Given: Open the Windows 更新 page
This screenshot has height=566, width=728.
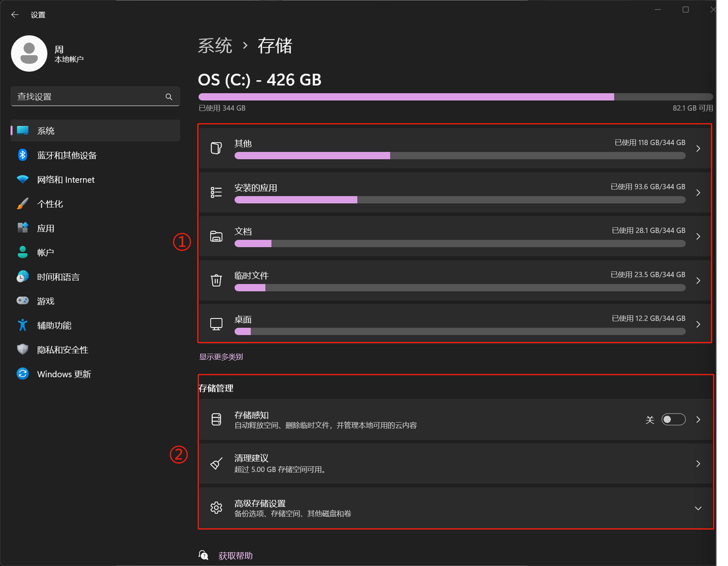Looking at the screenshot, I should (x=96, y=374).
